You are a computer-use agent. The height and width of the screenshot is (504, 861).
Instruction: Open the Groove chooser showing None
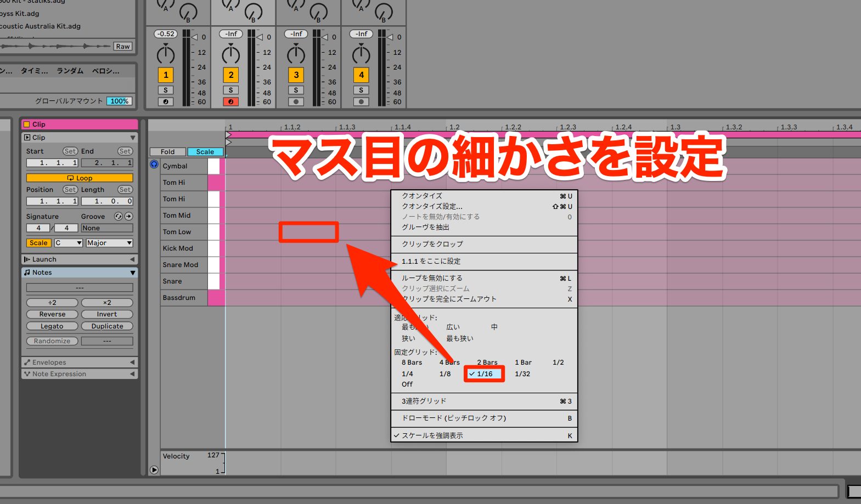pos(107,228)
